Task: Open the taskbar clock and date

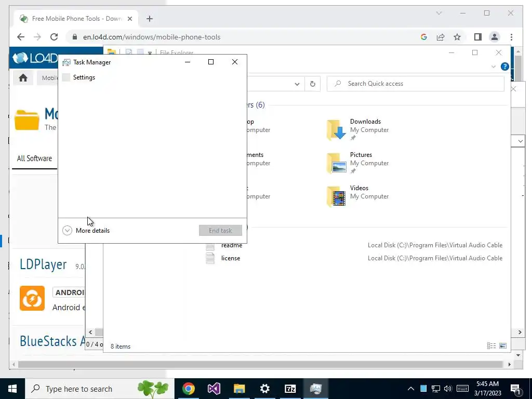Action: click(487, 389)
